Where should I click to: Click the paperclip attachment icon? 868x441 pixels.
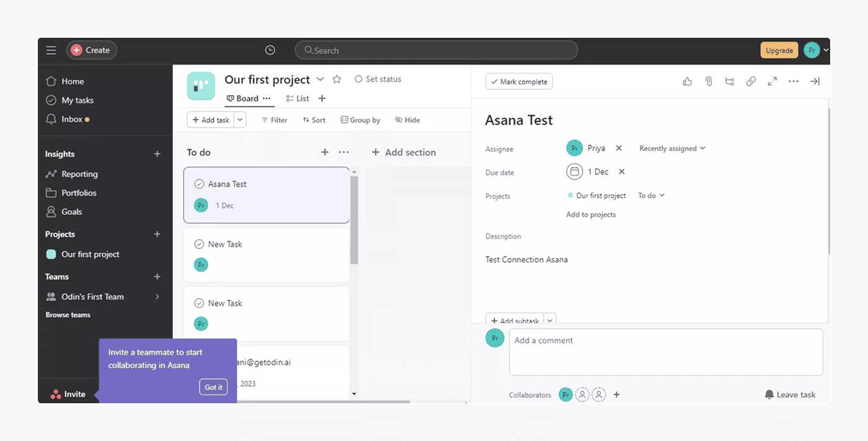pyautogui.click(x=709, y=81)
